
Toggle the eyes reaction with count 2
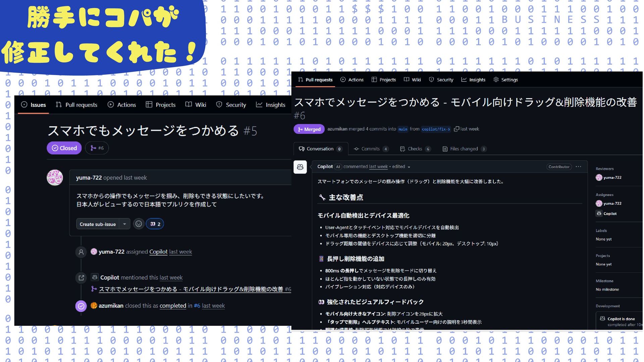click(155, 224)
